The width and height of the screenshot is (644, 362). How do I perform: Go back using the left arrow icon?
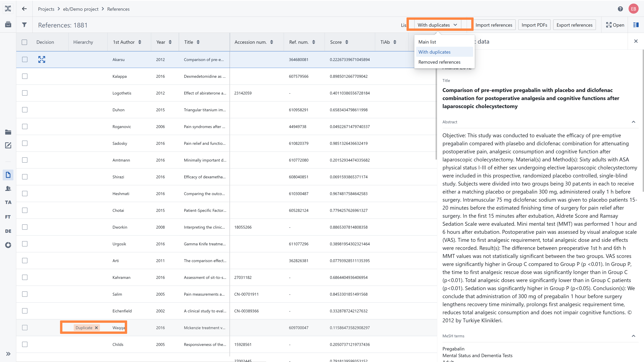24,9
